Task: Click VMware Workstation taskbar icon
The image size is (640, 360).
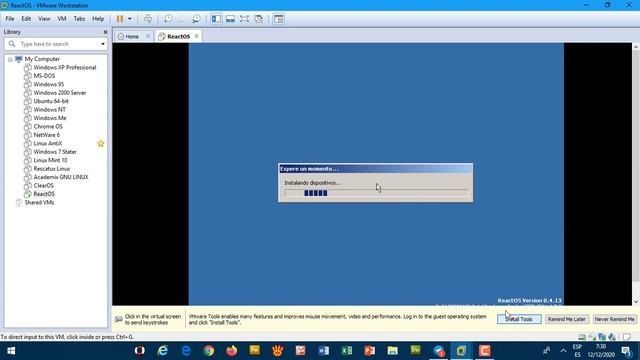Action: point(461,351)
